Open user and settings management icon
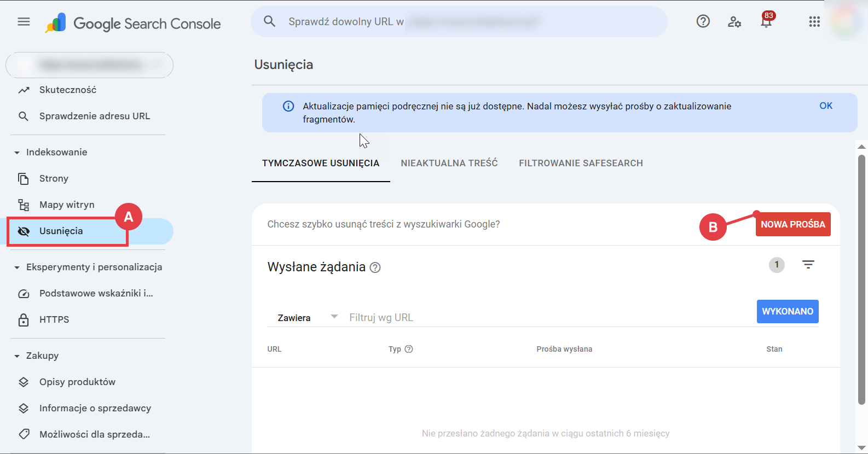 click(x=734, y=22)
